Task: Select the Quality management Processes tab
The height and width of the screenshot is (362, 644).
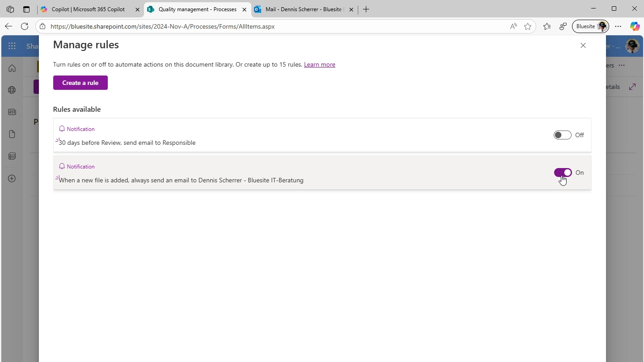Action: (x=197, y=9)
